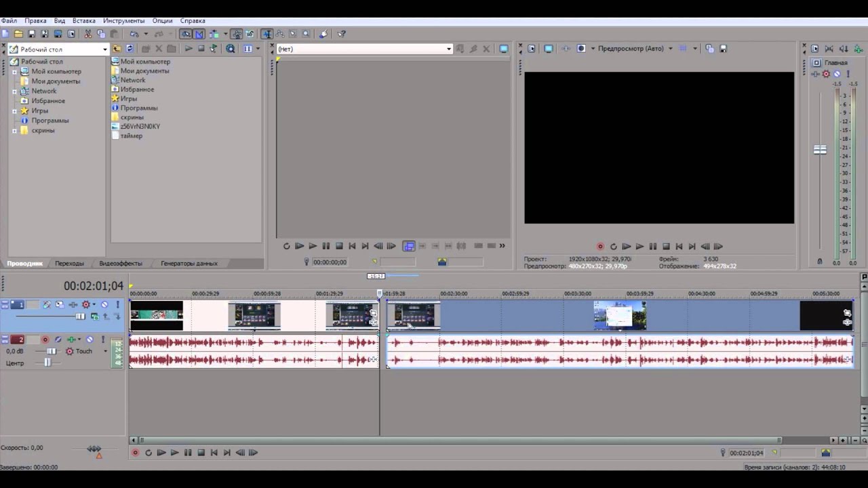This screenshot has height=488, width=868.
Task: Open the Опции menu
Action: tap(162, 21)
